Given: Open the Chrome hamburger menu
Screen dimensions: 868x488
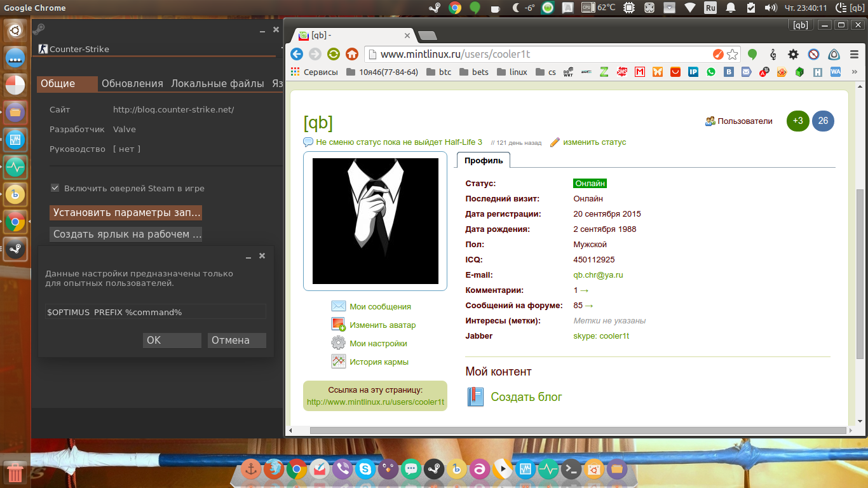Looking at the screenshot, I should tap(853, 54).
